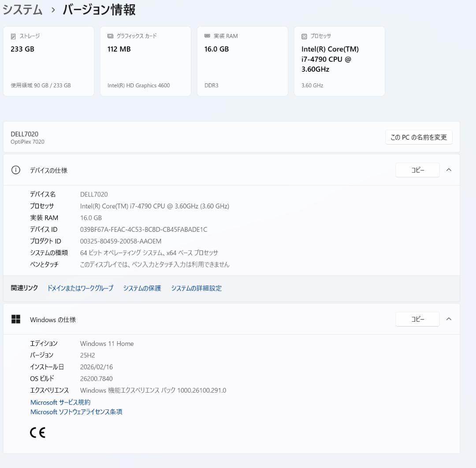Viewport: 476px width, 468px height.
Task: Click the 関連リンク label
Action: [24, 288]
